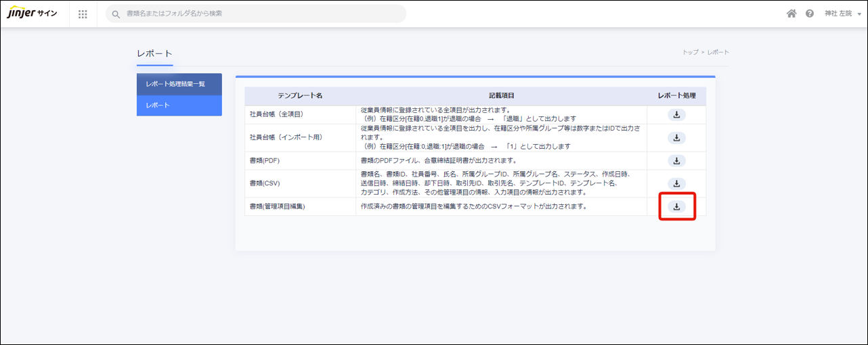Image resolution: width=868 pixels, height=345 pixels.
Task: Open the レポート処理結果一覧 sidebar item
Action: point(179,84)
